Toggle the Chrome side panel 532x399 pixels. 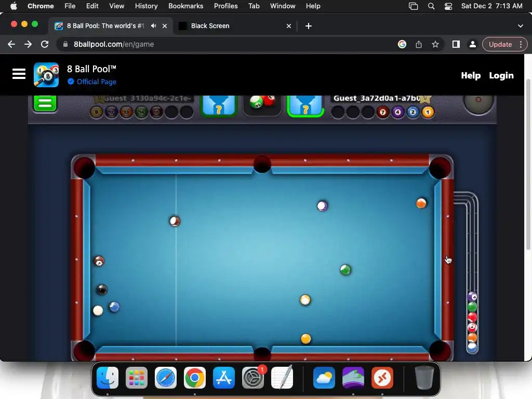click(x=456, y=44)
